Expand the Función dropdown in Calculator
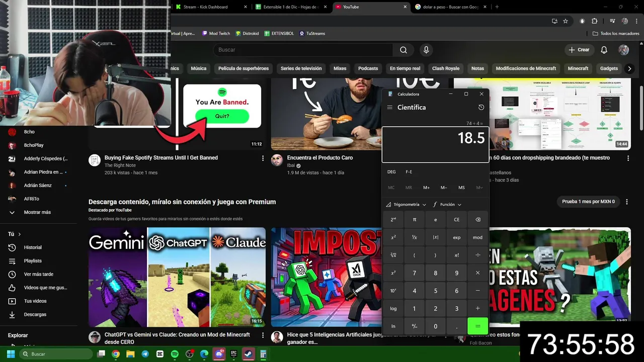Screen dimensions: 644x362 click(x=447, y=205)
